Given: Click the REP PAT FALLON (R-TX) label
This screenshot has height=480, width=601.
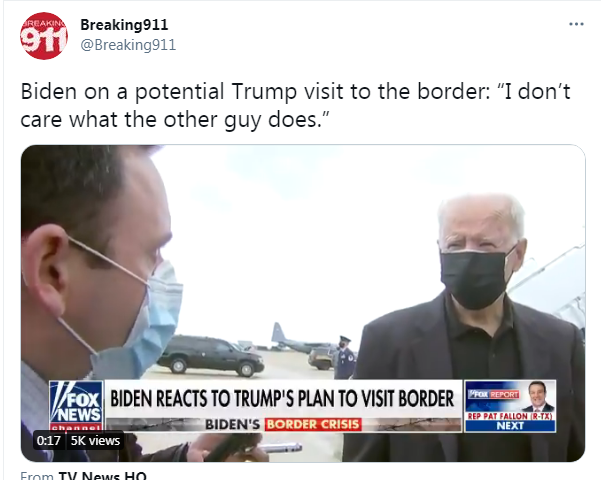Looking at the screenshot, I should [x=510, y=416].
